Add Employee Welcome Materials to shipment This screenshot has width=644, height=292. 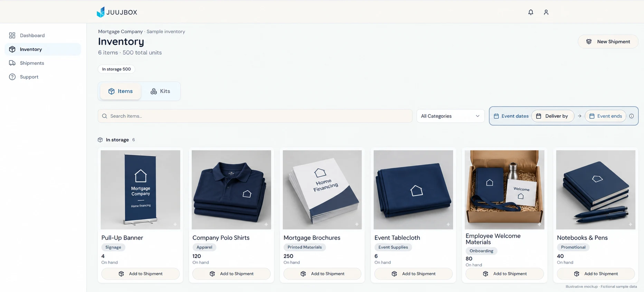[x=504, y=274]
